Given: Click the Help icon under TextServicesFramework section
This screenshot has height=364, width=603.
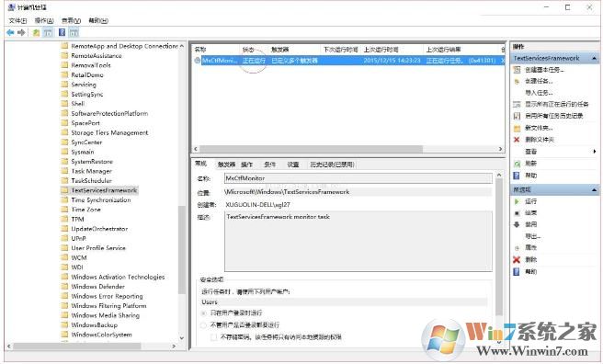Looking at the screenshot, I should 517,176.
